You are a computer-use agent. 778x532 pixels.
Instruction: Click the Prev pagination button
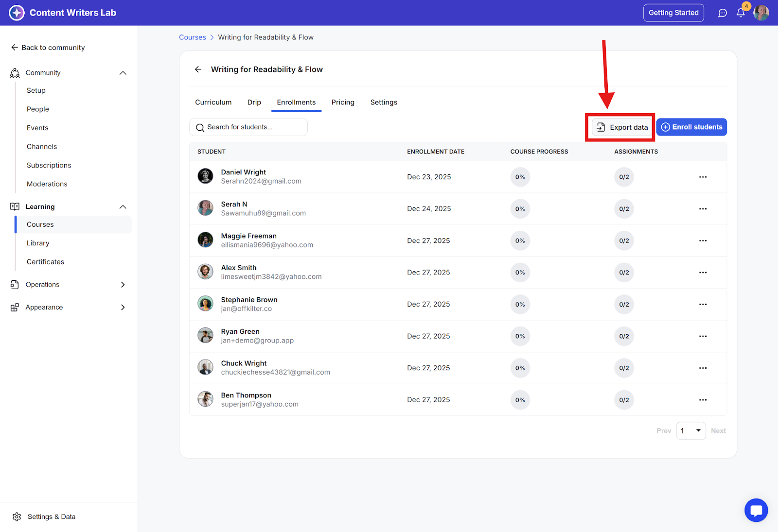tap(664, 431)
